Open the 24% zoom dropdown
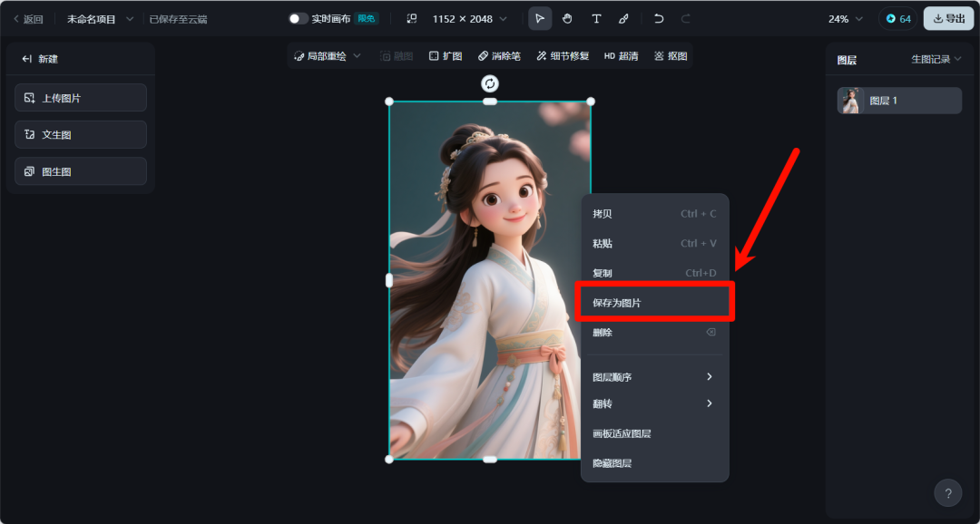The image size is (980, 524). (845, 19)
